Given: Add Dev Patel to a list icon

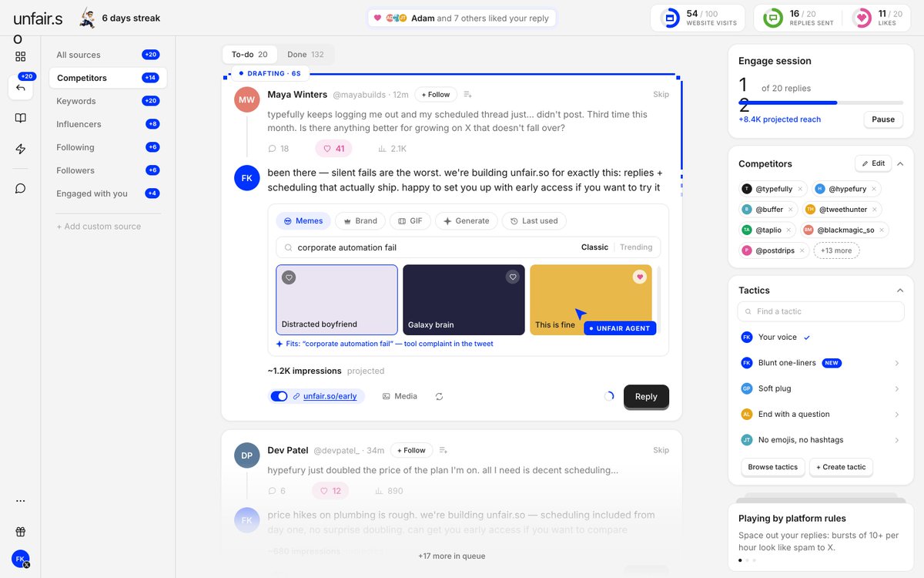Looking at the screenshot, I should tap(444, 450).
